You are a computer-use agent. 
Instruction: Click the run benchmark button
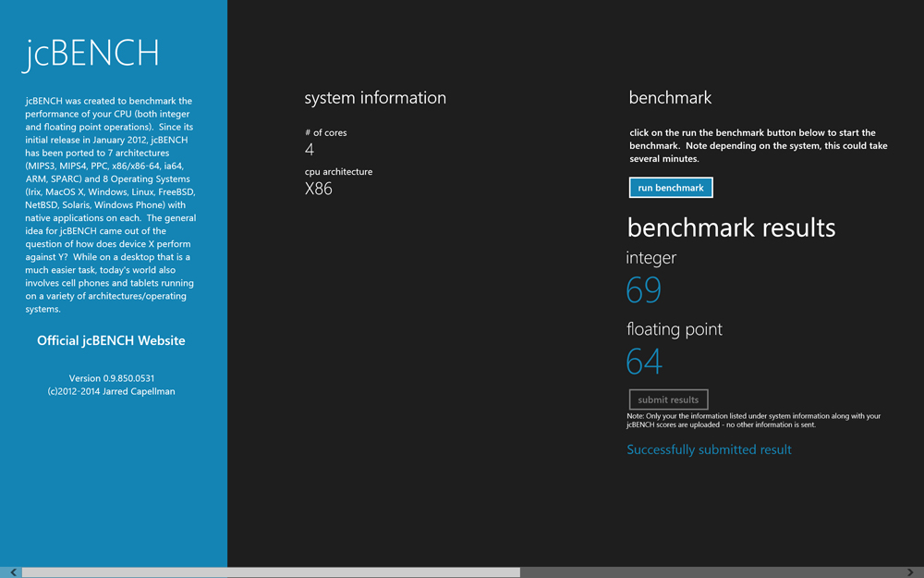pyautogui.click(x=671, y=188)
